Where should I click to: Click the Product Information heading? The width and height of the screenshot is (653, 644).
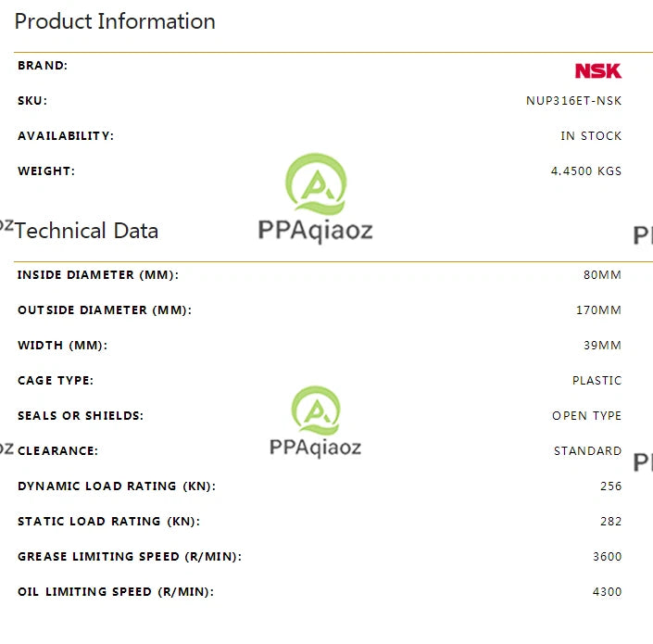click(115, 21)
